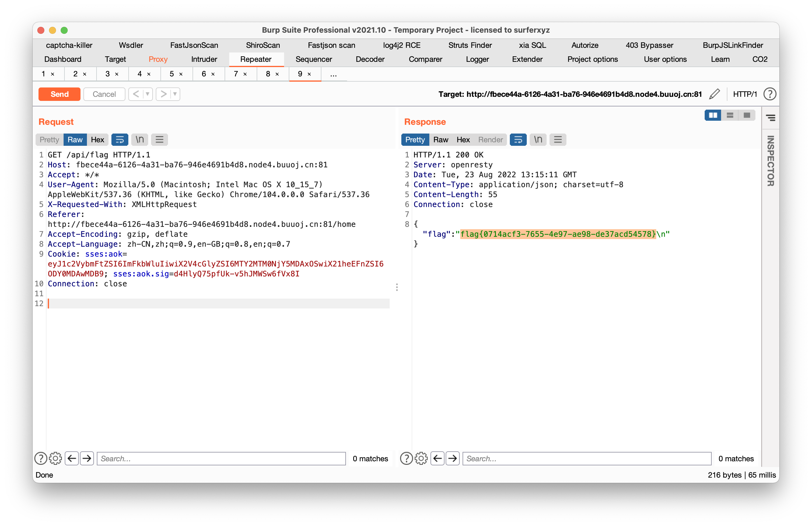Image resolution: width=812 pixels, height=526 pixels.
Task: Show hidden Repeater tabs via ellipsis
Action: [x=334, y=74]
